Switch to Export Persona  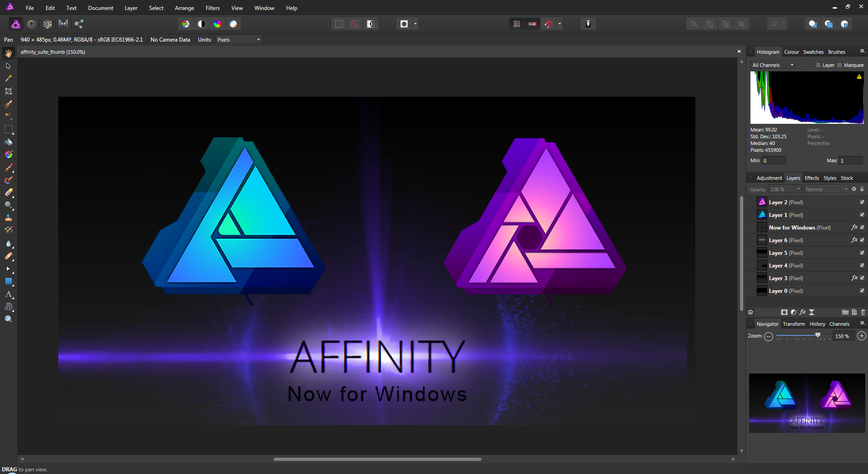[79, 24]
